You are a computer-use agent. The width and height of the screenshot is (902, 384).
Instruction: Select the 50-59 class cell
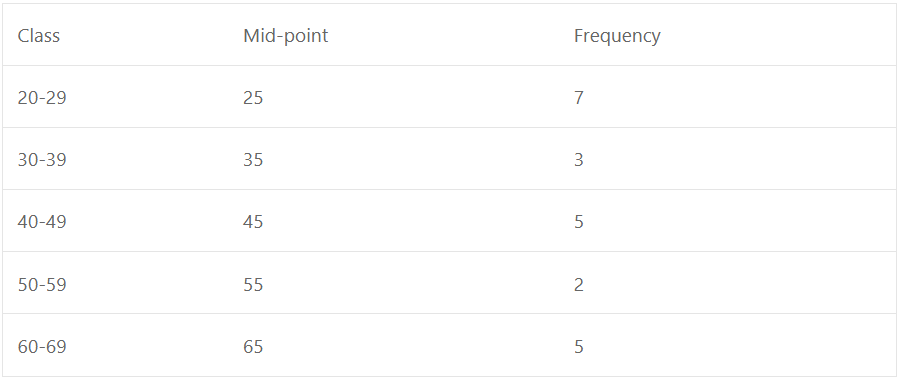(116, 283)
